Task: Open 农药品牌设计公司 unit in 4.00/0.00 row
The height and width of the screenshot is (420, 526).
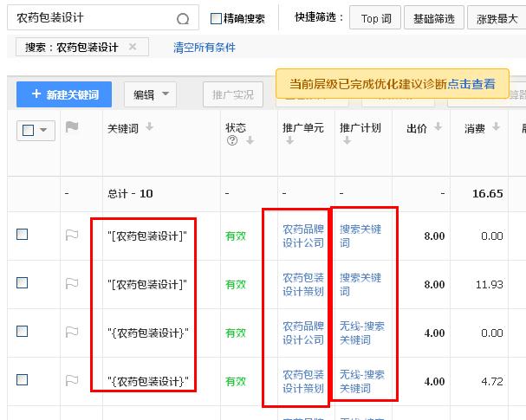Action: pyautogui.click(x=303, y=333)
